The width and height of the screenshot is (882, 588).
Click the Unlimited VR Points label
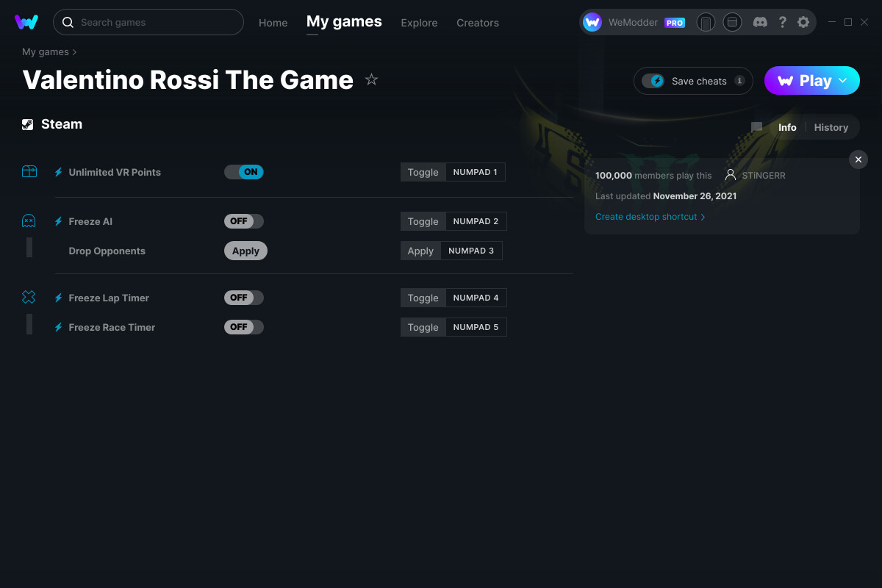(x=115, y=172)
